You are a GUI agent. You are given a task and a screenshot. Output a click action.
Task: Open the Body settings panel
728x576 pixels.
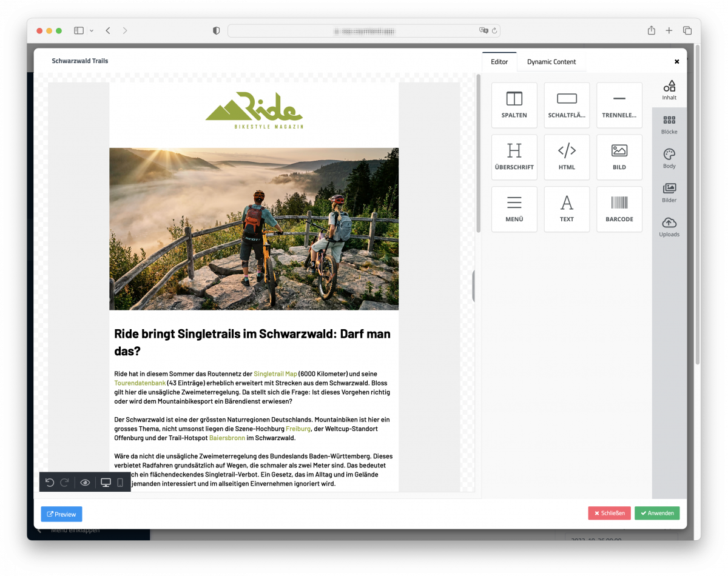point(669,159)
